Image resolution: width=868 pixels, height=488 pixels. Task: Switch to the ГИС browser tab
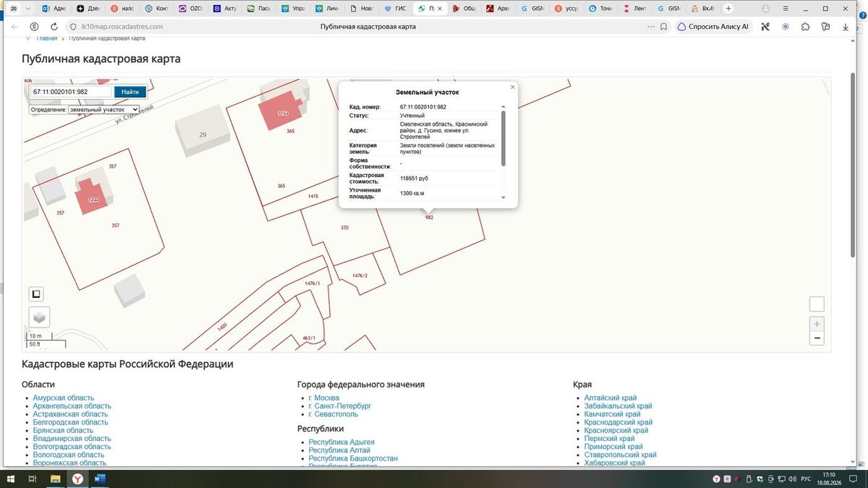(396, 9)
